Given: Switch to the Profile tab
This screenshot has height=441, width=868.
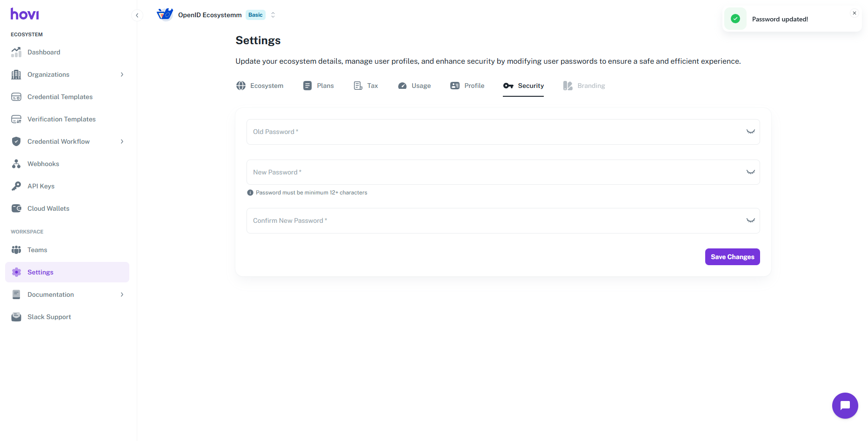Looking at the screenshot, I should click(467, 86).
